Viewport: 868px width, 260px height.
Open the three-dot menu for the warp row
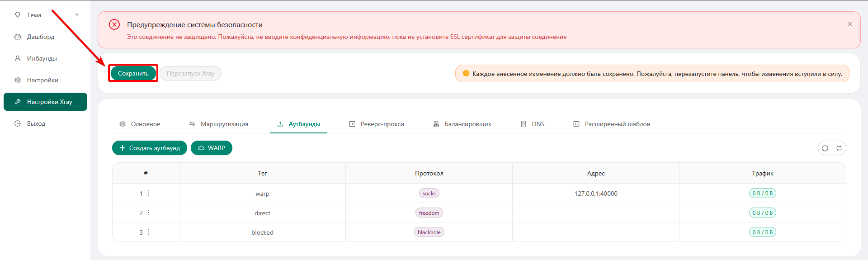[148, 193]
